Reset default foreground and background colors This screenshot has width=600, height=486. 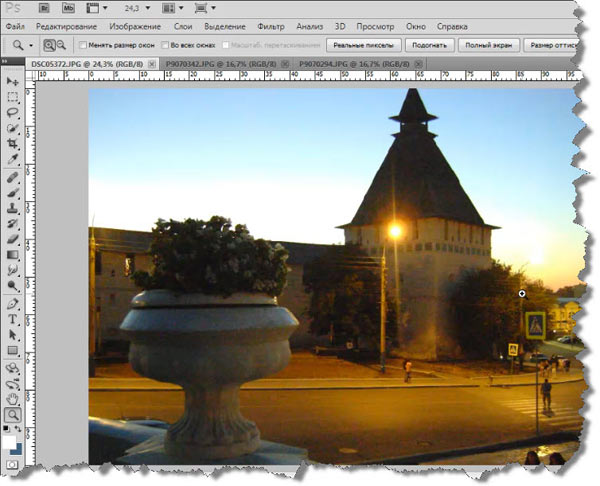pos(6,429)
